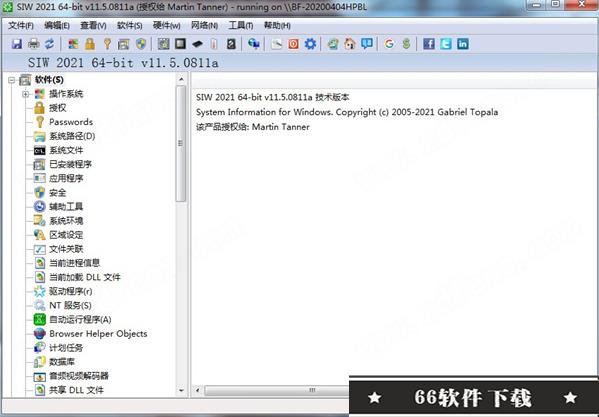Click the home page house toolbar icon
The height and width of the screenshot is (417, 599).
pos(350,44)
